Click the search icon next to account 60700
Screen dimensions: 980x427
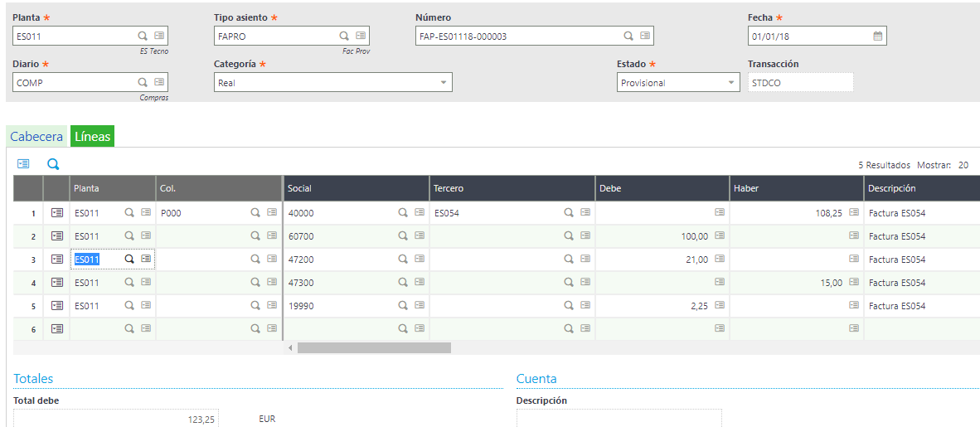[404, 235]
